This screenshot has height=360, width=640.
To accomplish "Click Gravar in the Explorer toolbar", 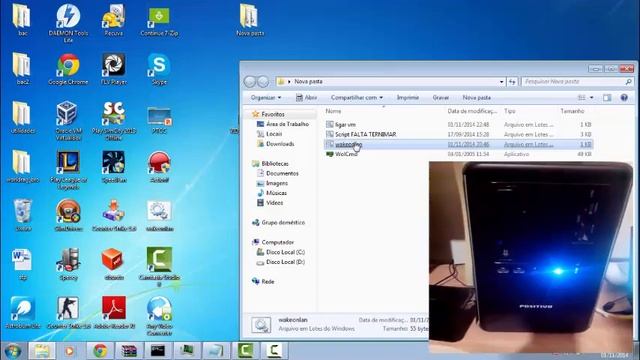I will [441, 98].
